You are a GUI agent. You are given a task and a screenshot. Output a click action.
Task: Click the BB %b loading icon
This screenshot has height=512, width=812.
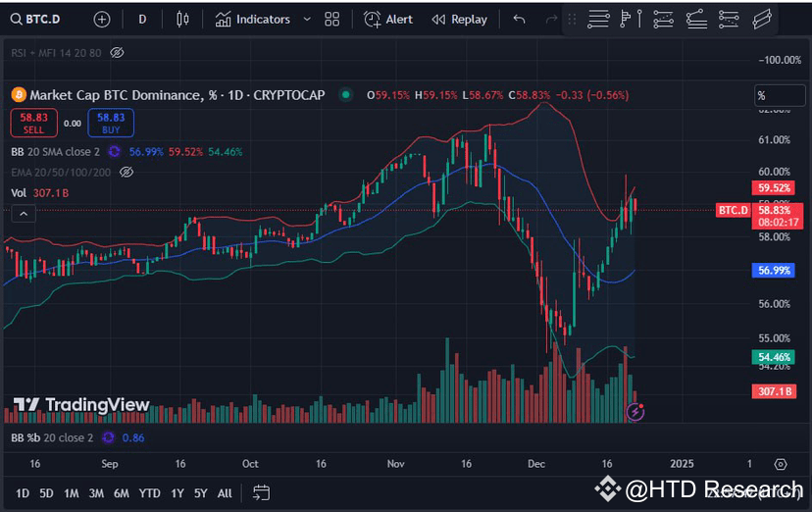(108, 438)
